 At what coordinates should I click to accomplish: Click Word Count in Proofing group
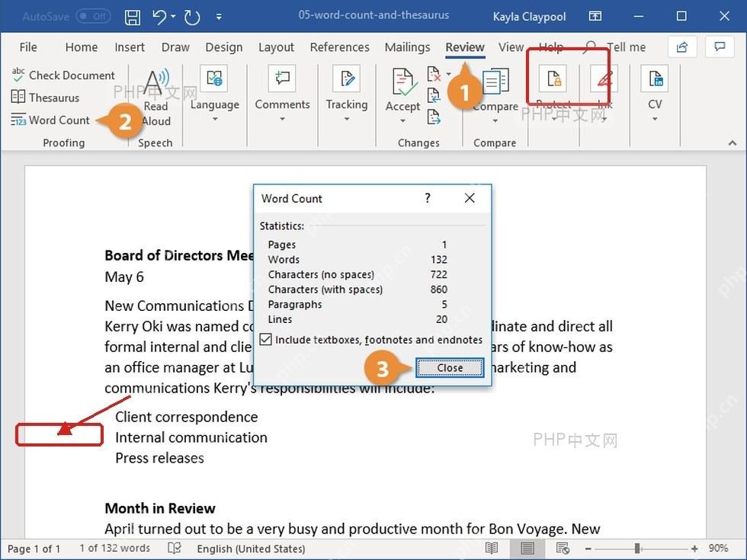coord(50,120)
